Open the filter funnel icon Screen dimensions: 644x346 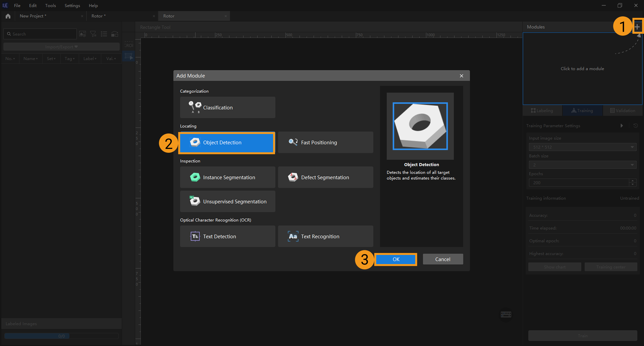click(x=93, y=34)
